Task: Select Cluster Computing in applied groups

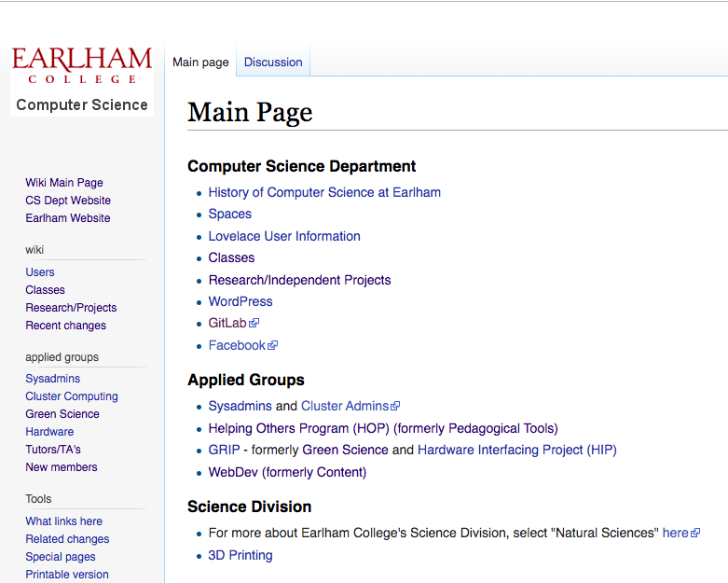Action: (72, 396)
